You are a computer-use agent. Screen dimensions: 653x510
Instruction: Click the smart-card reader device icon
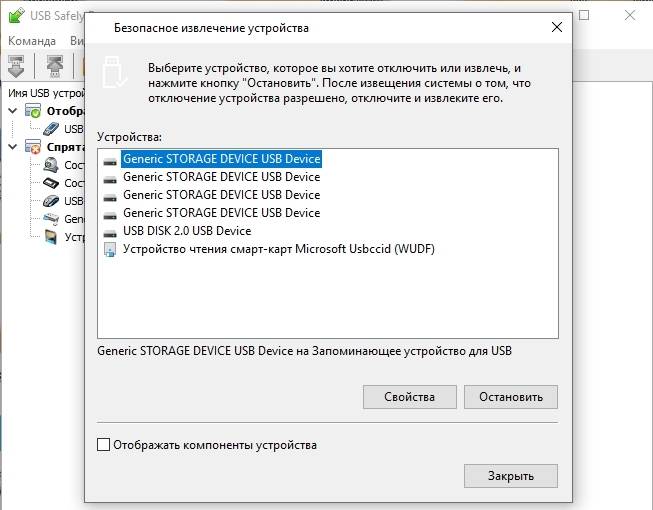(x=110, y=249)
